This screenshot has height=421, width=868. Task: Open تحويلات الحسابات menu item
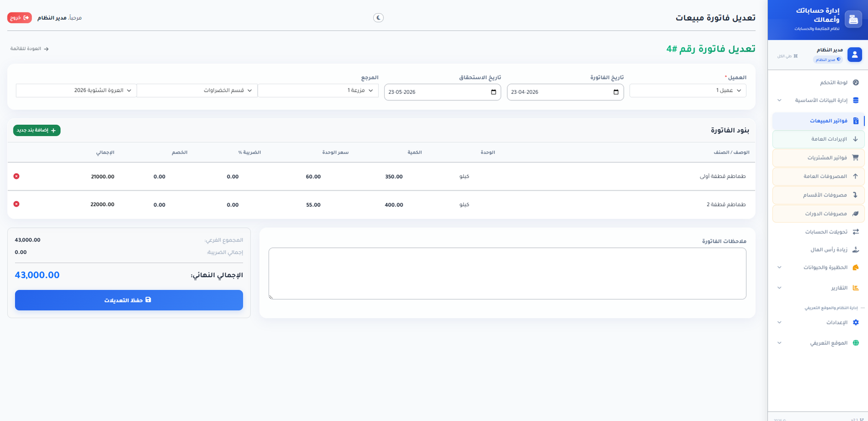point(818,232)
